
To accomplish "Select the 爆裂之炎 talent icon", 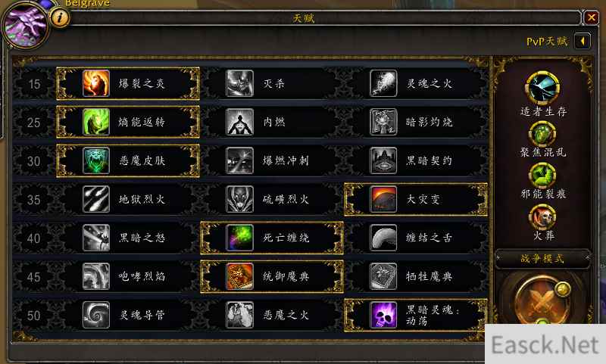I will coord(96,83).
